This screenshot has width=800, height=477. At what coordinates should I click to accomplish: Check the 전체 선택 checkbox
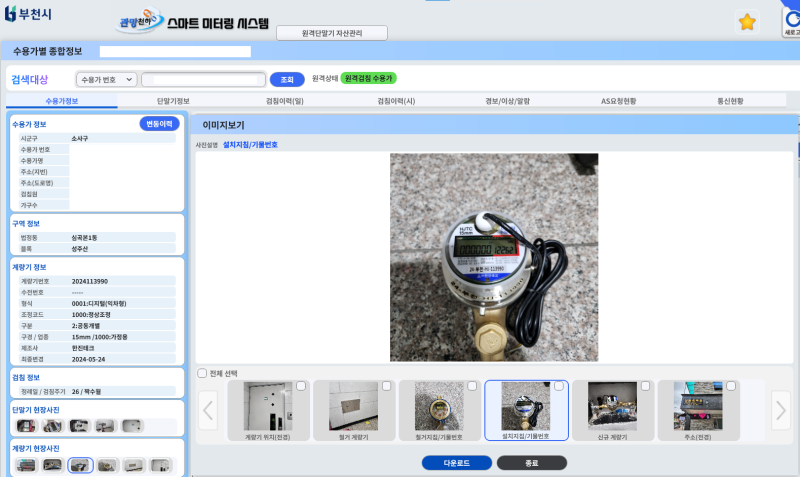pos(203,373)
